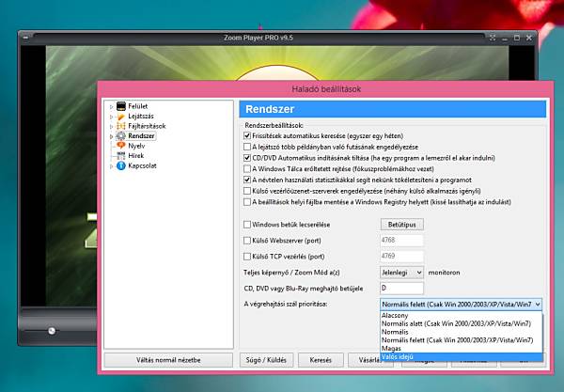Choose 'Alacsony' priority option

pyautogui.click(x=462, y=316)
